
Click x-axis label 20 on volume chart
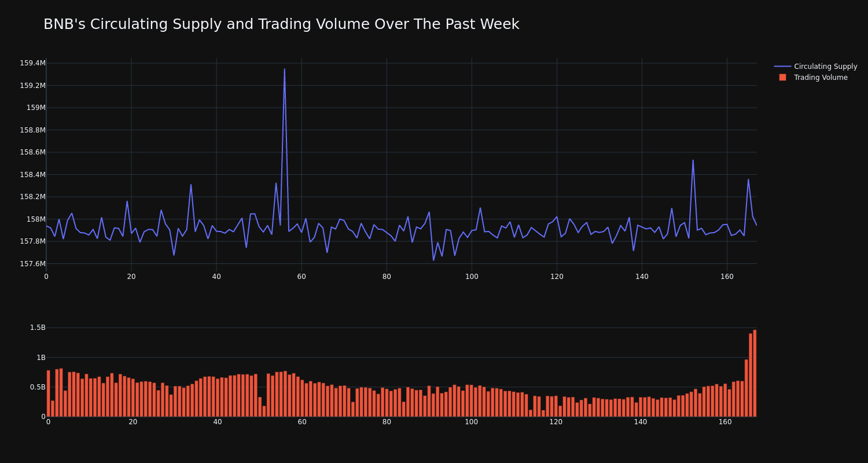(x=133, y=422)
